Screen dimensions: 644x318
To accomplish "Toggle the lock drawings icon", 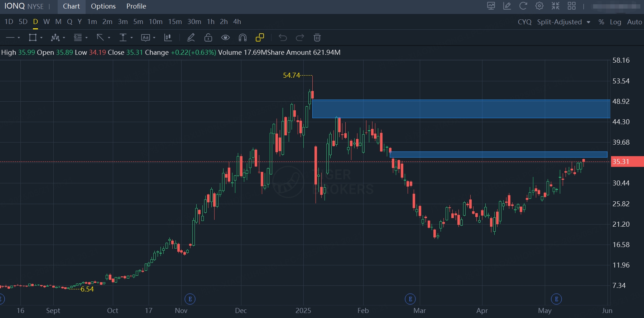I will (x=208, y=38).
